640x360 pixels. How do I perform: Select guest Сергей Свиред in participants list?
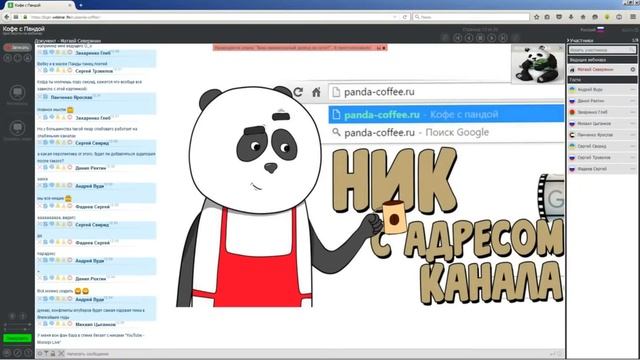pos(602,146)
